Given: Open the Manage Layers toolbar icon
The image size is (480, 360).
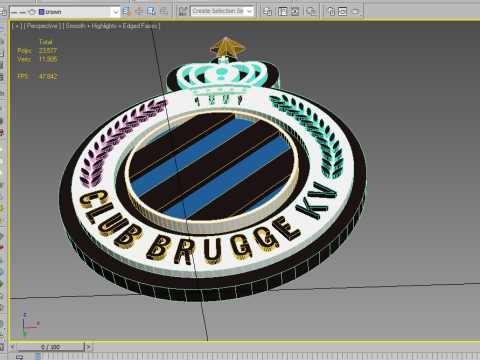Looking at the screenshot, I should pos(267,12).
